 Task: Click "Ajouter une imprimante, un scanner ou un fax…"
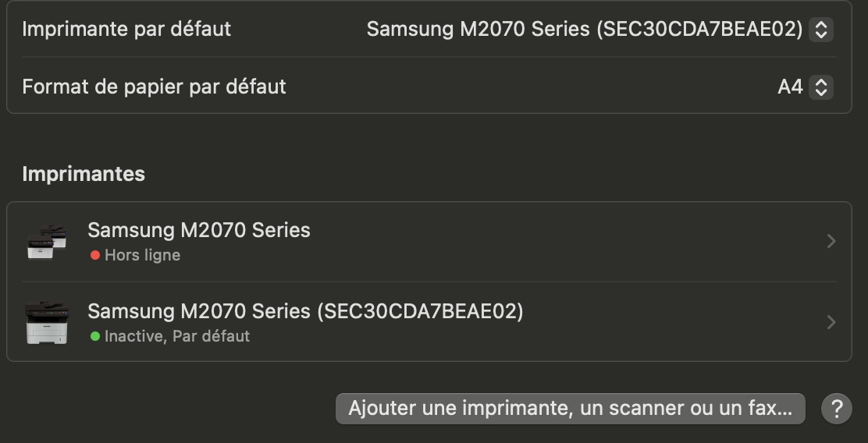point(570,408)
